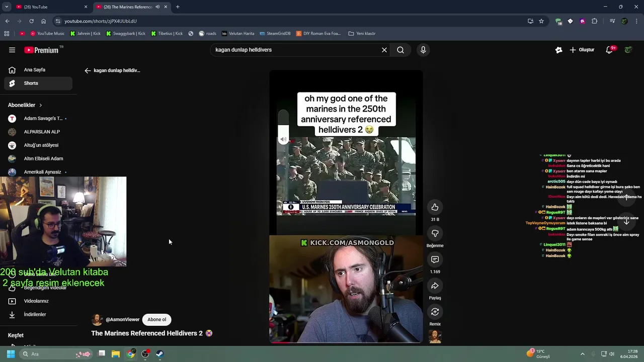644x362 pixels.
Task: Click the browser back arrow
Action: click(x=7, y=21)
